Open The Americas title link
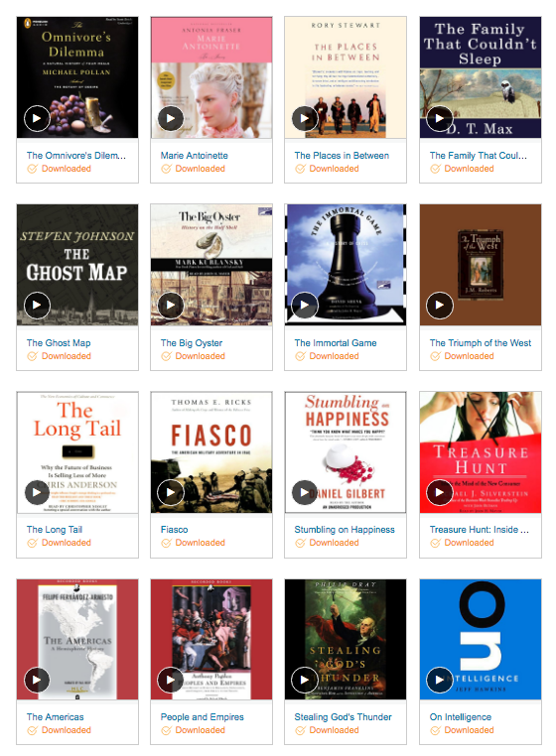This screenshot has height=756, width=556. 55,717
